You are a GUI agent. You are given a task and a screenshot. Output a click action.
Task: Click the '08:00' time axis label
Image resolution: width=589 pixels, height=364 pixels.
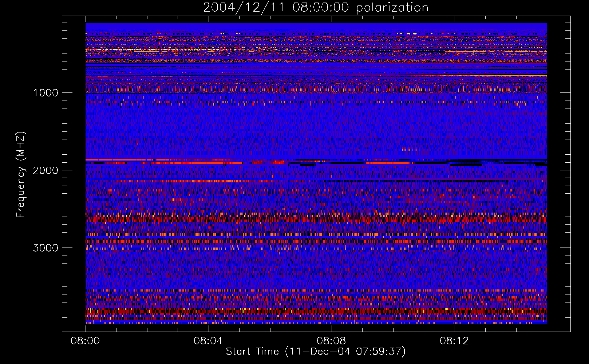coord(85,341)
